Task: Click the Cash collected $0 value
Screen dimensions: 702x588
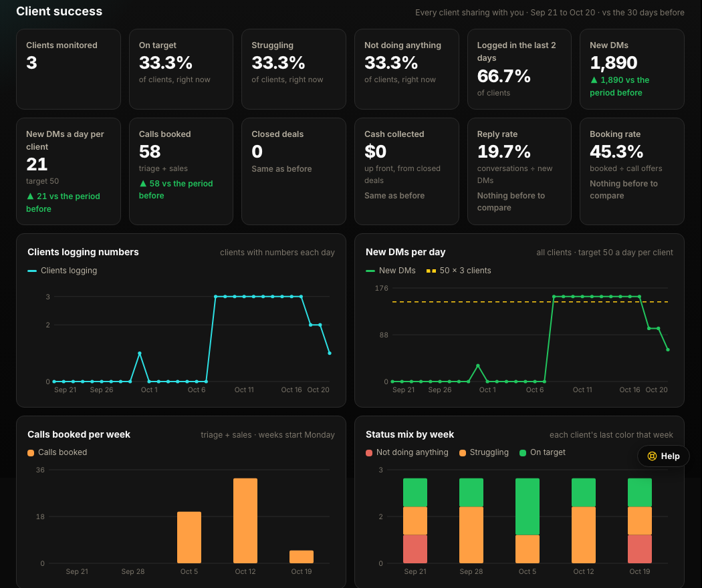Action: (x=375, y=152)
